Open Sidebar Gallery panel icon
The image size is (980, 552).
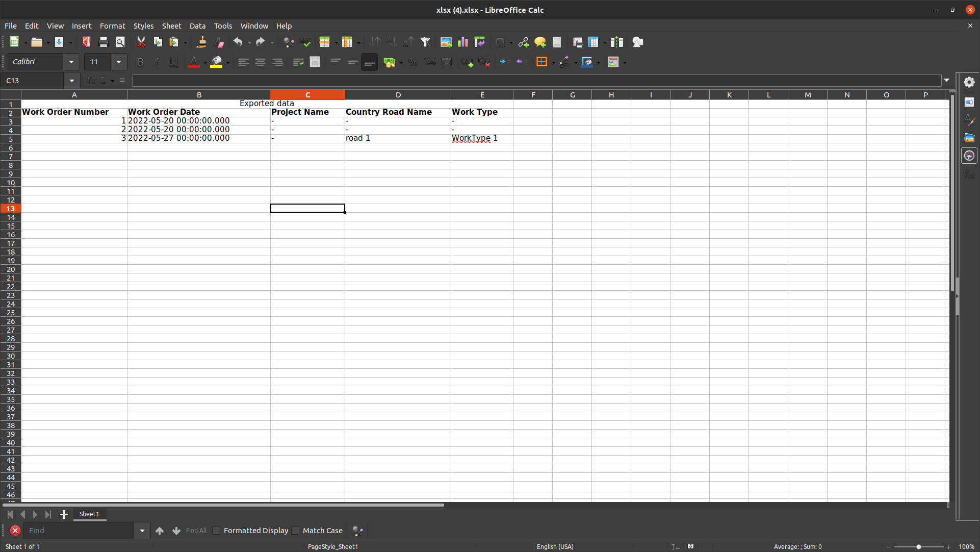[x=969, y=138]
